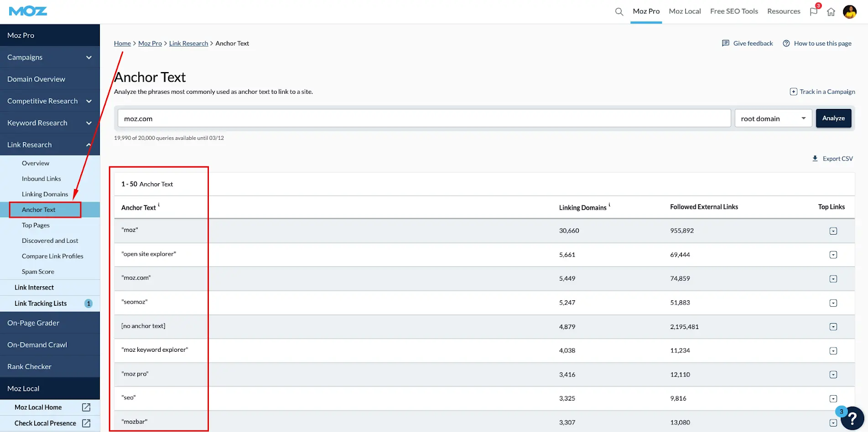Select Inbound Links in the sidebar

[41, 179]
